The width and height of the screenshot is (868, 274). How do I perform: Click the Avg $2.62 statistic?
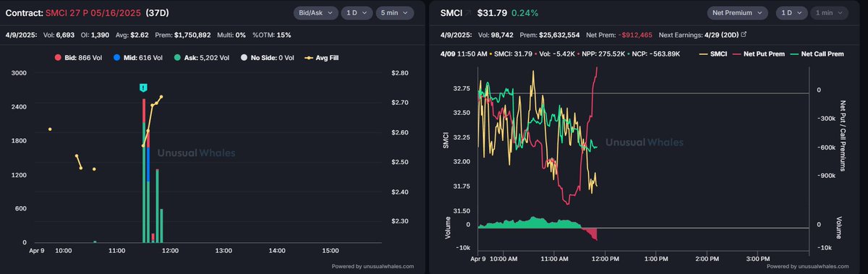click(132, 35)
